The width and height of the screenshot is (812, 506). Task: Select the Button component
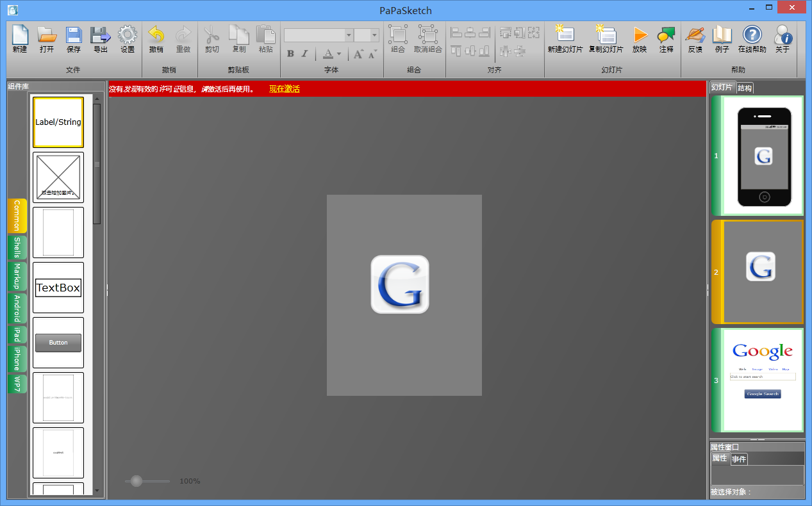pos(58,343)
